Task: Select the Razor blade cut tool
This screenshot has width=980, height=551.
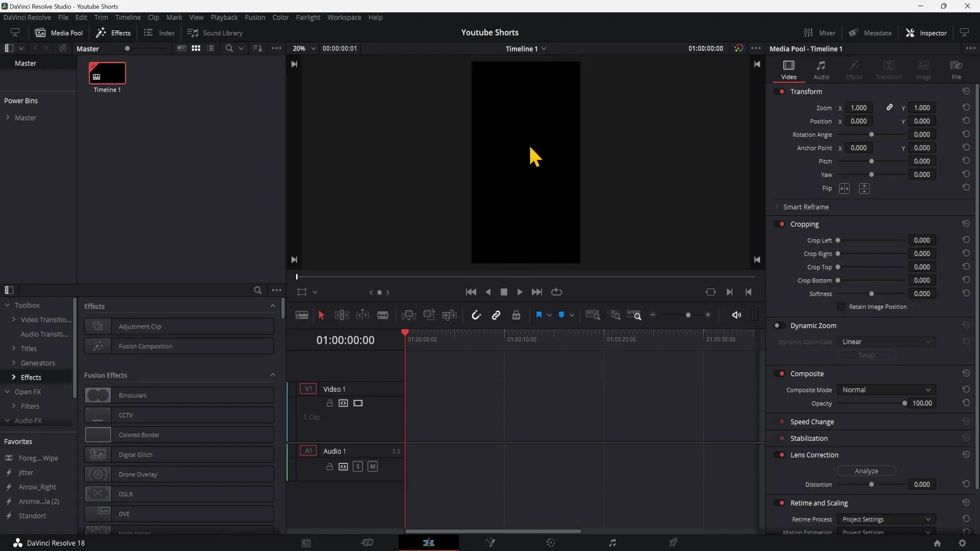Action: [383, 315]
